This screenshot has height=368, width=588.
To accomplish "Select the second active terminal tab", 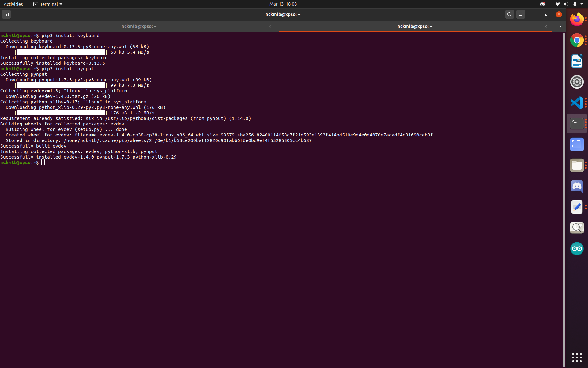I will (415, 26).
